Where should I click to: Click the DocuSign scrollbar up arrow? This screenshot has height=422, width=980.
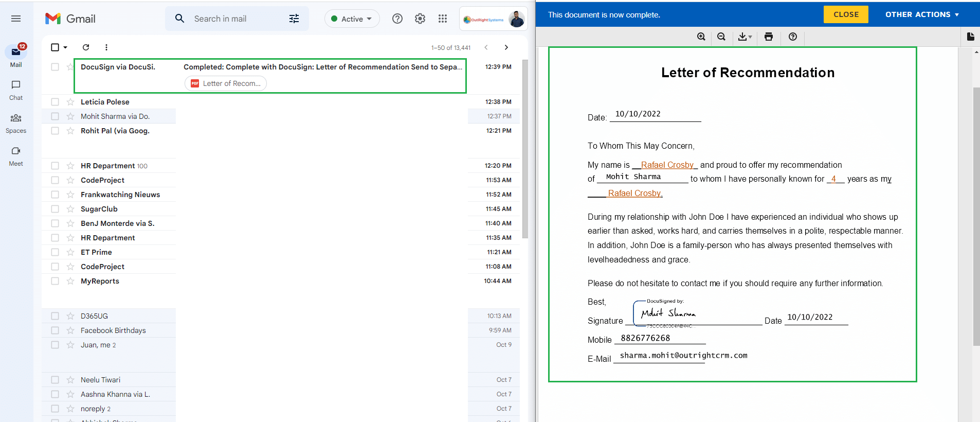click(x=976, y=52)
